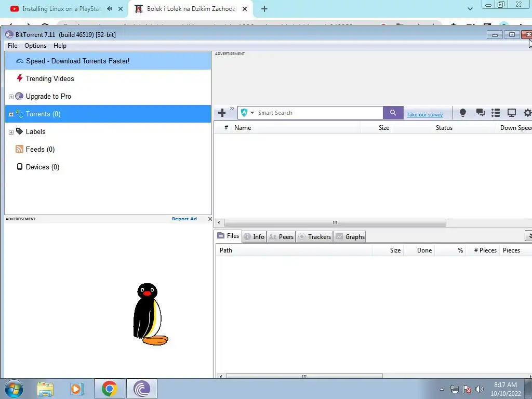Sort files by Path column
Viewport: 532px width, 399px height.
[x=294, y=250]
